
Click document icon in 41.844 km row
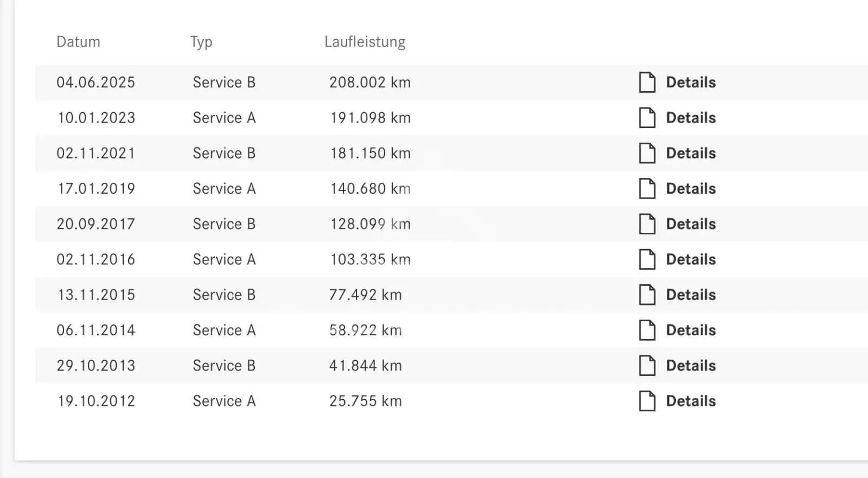(647, 365)
